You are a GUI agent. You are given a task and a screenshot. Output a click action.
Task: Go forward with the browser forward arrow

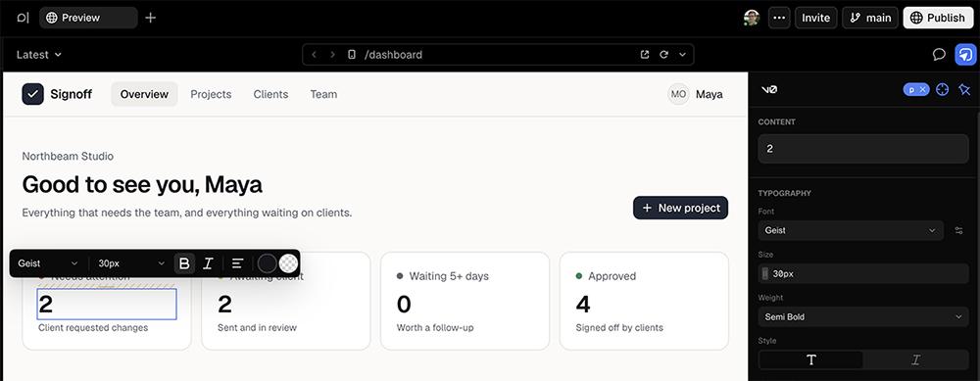click(332, 55)
